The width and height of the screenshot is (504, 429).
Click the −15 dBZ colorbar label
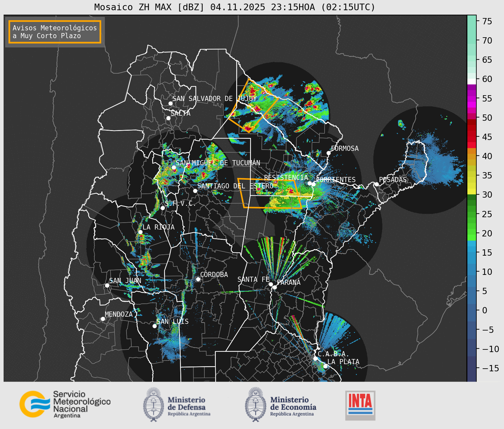tap(491, 368)
